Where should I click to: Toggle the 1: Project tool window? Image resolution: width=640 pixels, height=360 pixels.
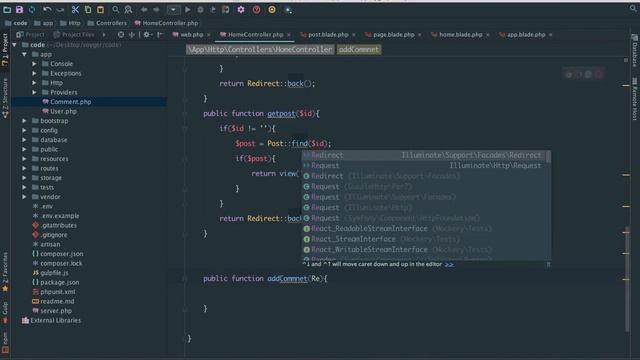5,49
